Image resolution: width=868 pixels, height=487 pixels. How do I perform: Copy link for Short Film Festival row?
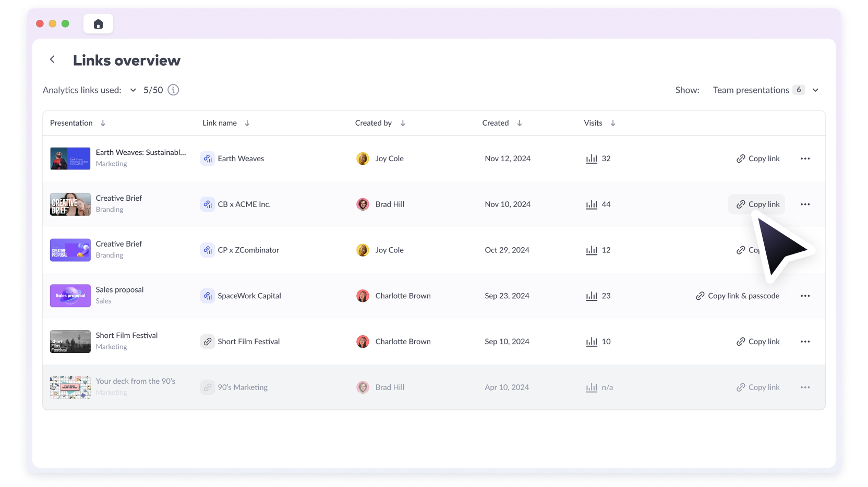(758, 342)
